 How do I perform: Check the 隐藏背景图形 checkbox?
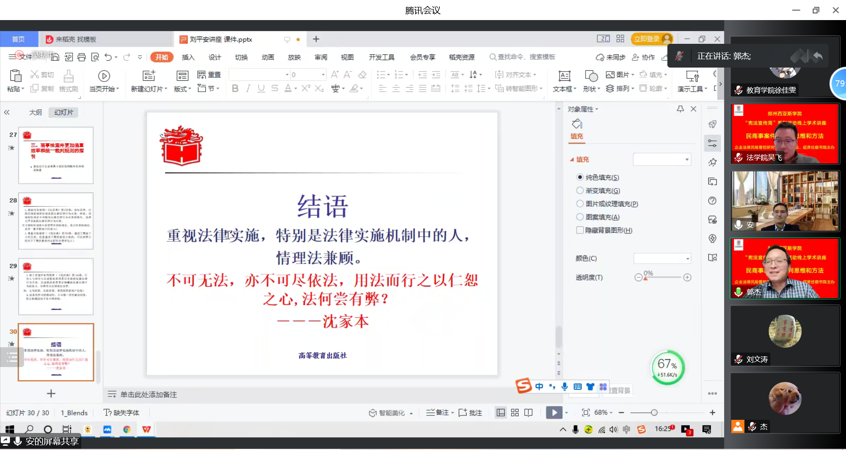pos(580,230)
